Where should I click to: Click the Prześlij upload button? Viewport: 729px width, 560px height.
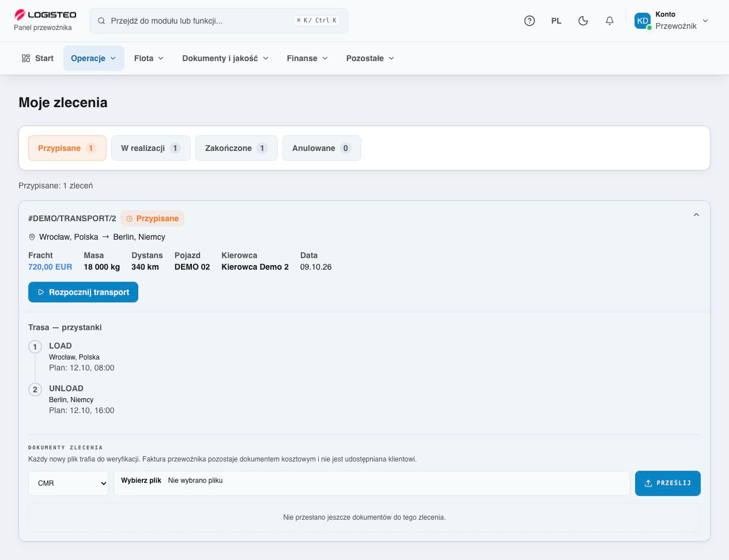pyautogui.click(x=668, y=483)
